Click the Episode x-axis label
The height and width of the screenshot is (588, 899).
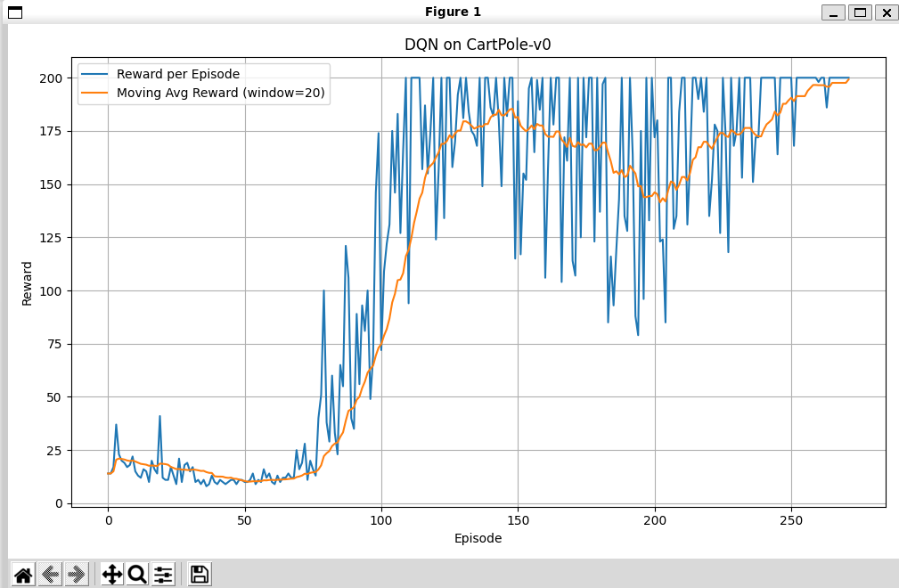[x=478, y=538]
